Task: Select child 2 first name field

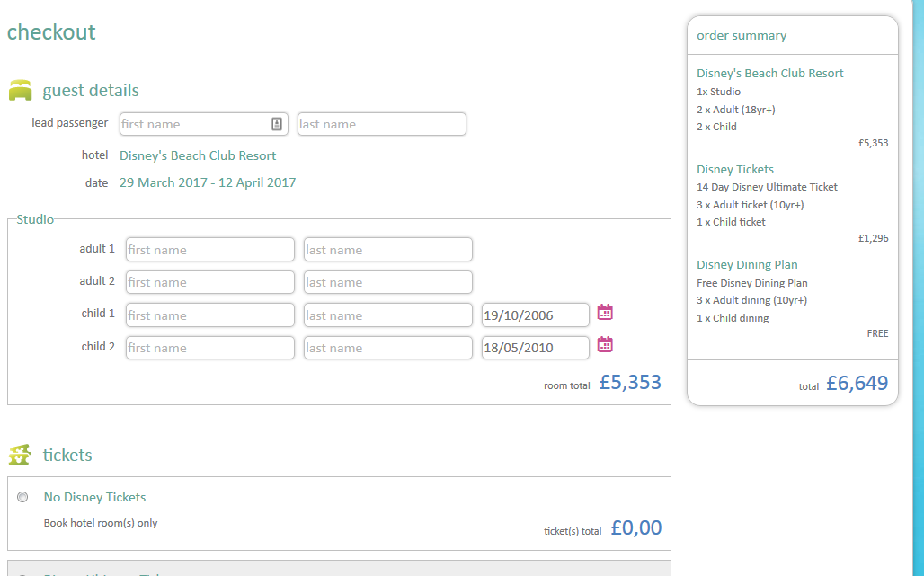Action: coord(209,348)
